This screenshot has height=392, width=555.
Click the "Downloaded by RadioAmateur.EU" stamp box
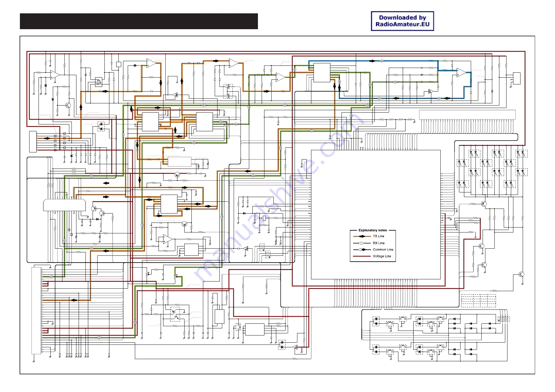402,21
